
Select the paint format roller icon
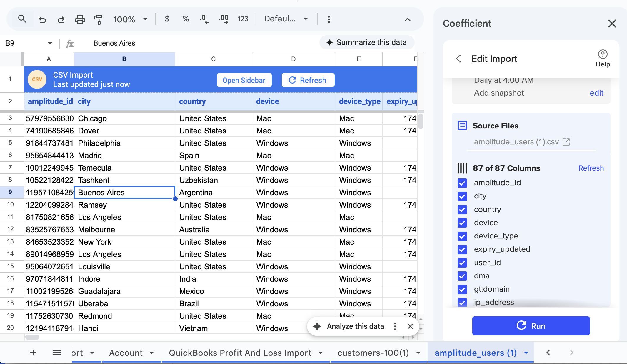point(98,19)
